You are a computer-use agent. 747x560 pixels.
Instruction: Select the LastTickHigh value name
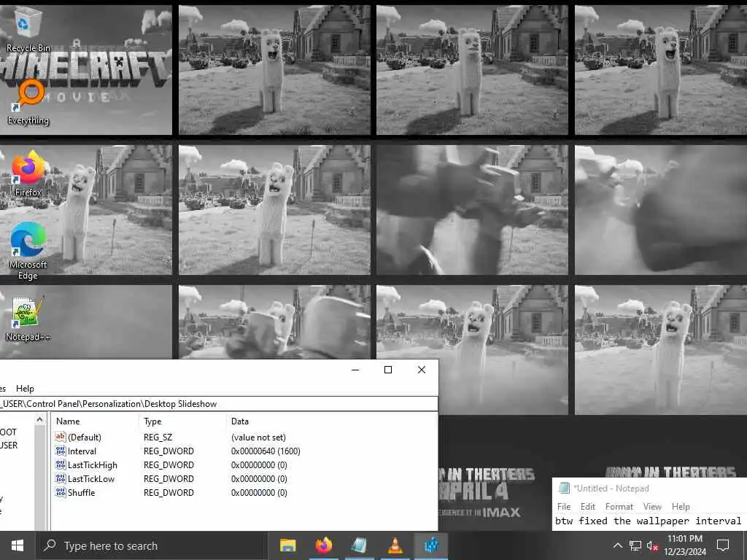pos(93,464)
